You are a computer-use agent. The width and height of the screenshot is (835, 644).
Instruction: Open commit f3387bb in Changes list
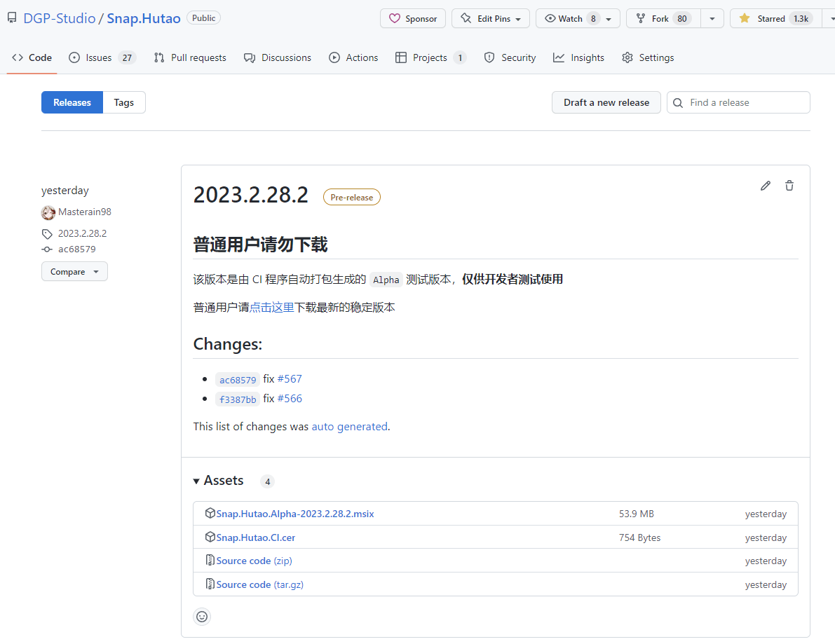click(x=238, y=399)
